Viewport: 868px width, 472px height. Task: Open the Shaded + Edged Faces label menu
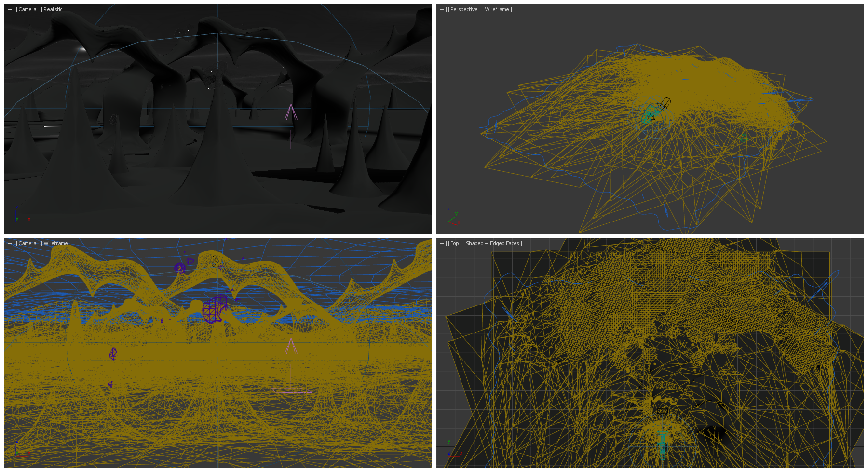tap(492, 243)
